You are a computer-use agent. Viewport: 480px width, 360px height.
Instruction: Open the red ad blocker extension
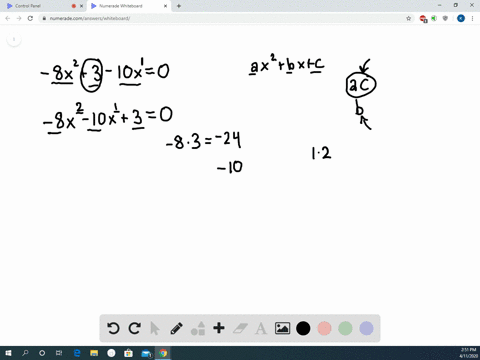click(x=423, y=19)
